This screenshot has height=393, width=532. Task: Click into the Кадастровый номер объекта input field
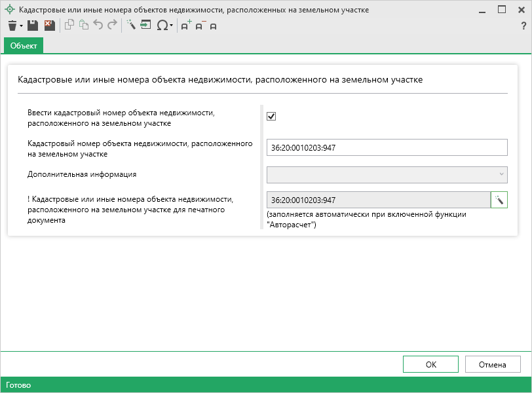point(387,147)
